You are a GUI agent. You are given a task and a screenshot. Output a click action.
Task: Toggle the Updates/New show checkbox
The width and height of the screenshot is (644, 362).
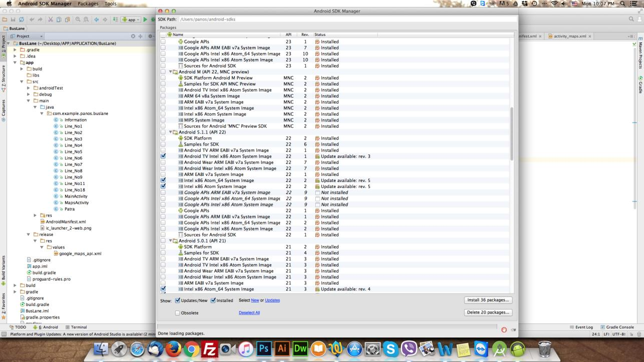point(178,300)
